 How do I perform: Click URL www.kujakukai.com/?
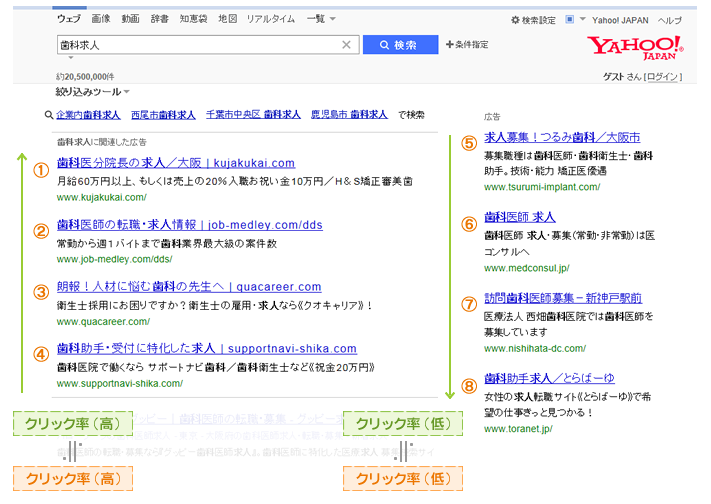102,197
